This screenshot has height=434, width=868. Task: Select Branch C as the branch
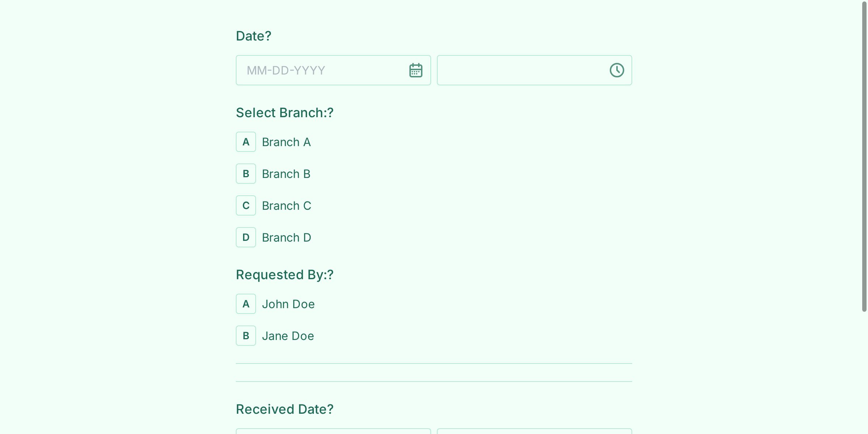point(286,205)
